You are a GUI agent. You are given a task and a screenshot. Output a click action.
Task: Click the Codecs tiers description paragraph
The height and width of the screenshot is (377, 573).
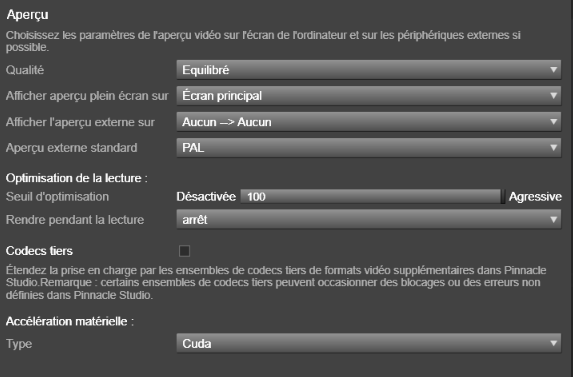coord(276,282)
